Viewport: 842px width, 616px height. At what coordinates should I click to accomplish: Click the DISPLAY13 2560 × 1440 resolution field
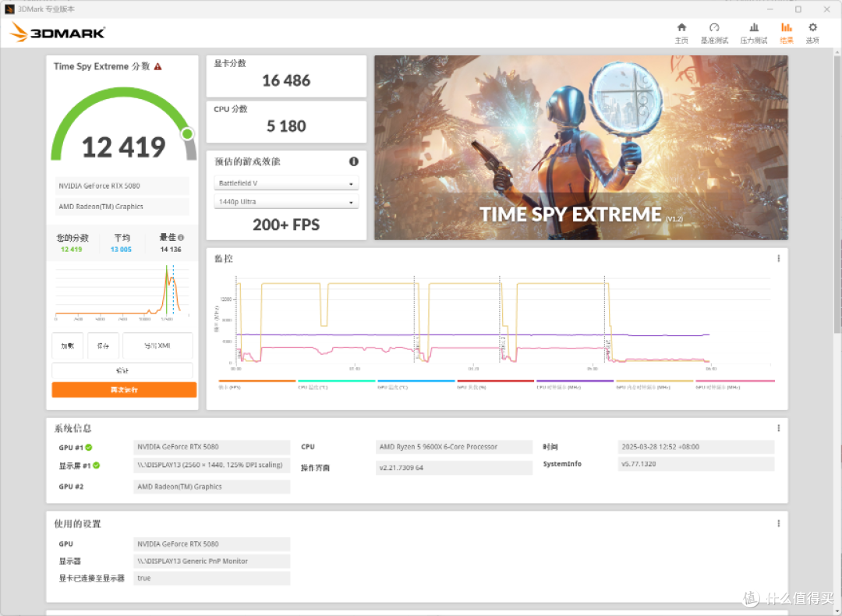211,465
